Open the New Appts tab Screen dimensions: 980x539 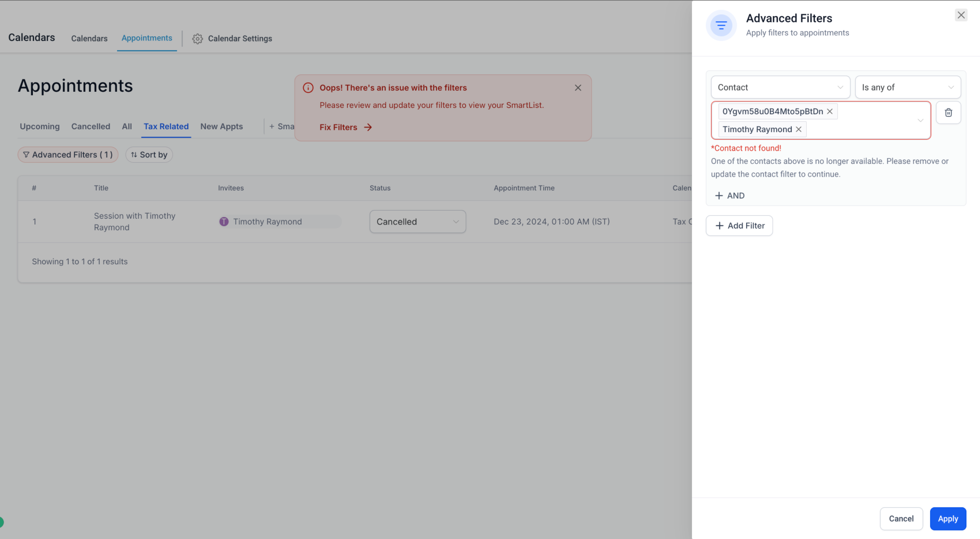[221, 127]
